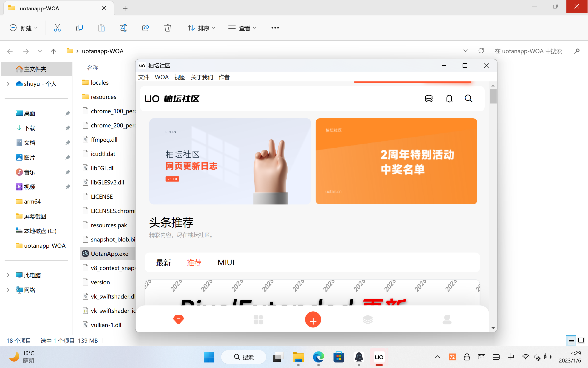Show hidden tray icons chevron
Screen dimensions: 588x368
click(437, 357)
